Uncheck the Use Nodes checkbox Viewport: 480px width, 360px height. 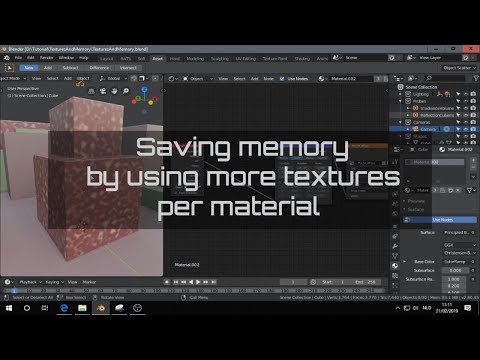(282, 79)
